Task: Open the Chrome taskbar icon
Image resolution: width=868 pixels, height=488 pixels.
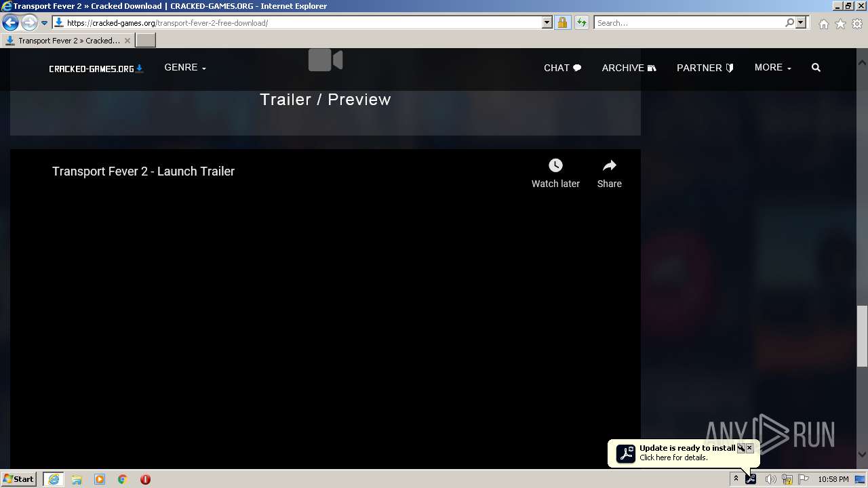Action: [123, 479]
